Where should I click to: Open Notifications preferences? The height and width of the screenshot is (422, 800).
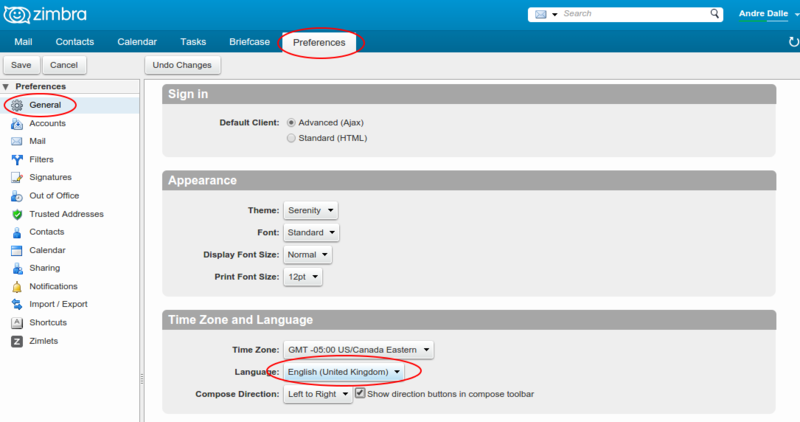pyautogui.click(x=54, y=287)
